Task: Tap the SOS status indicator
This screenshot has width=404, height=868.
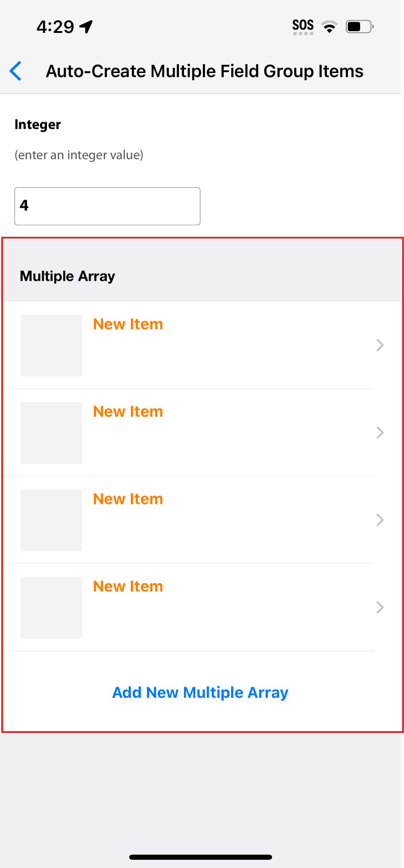Action: pyautogui.click(x=303, y=27)
